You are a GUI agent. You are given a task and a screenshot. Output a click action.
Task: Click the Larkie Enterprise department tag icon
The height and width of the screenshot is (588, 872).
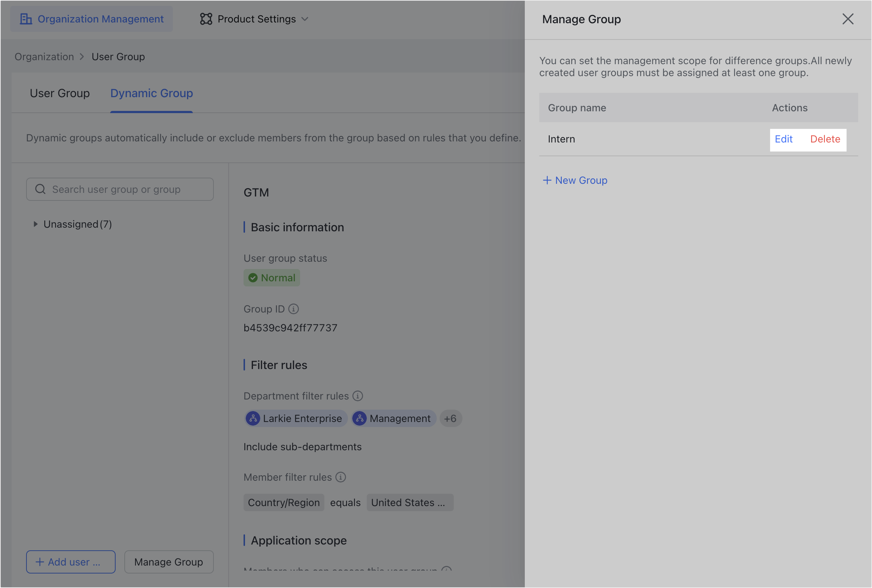pos(253,418)
